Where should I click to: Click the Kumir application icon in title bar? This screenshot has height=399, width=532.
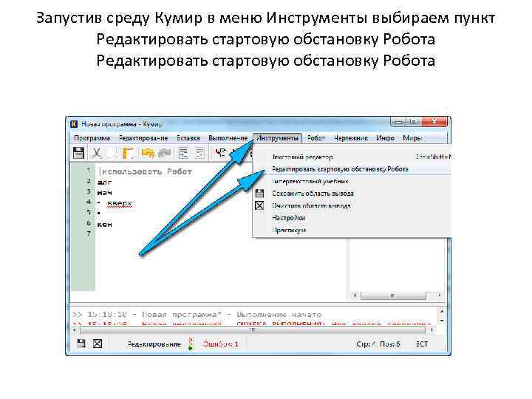pyautogui.click(x=74, y=124)
